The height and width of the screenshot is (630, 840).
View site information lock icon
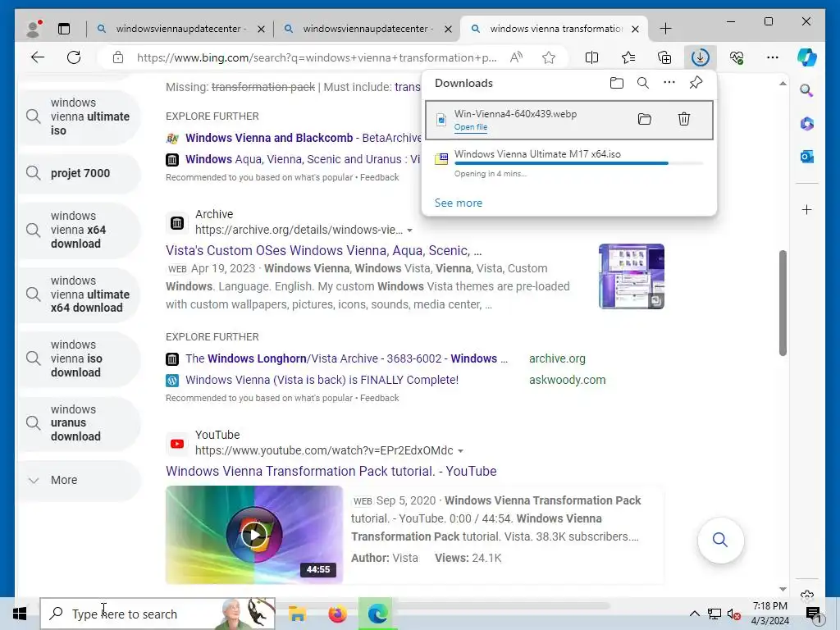[x=118, y=57]
